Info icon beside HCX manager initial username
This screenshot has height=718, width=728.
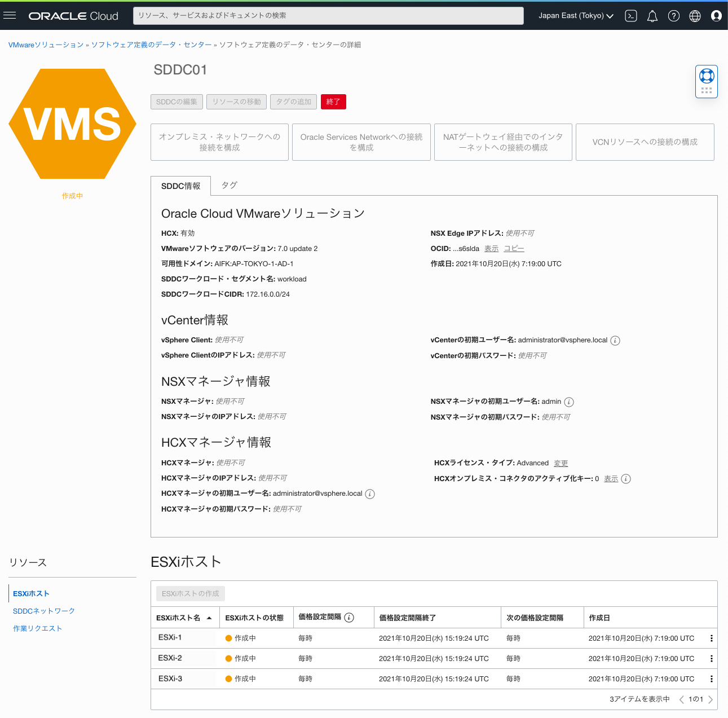click(x=370, y=494)
